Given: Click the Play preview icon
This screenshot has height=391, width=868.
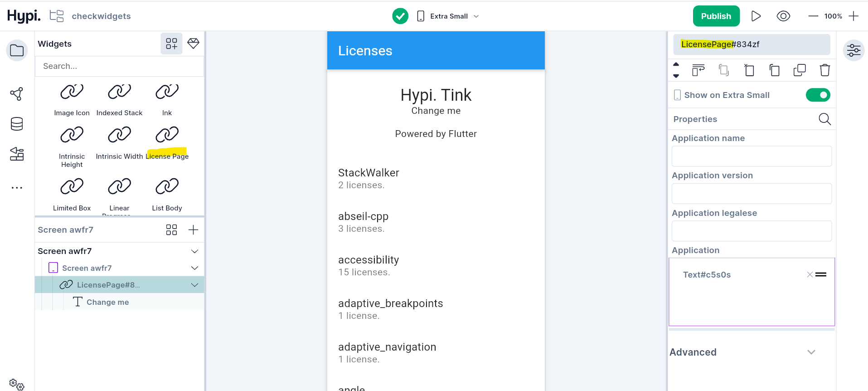Looking at the screenshot, I should [x=756, y=16].
